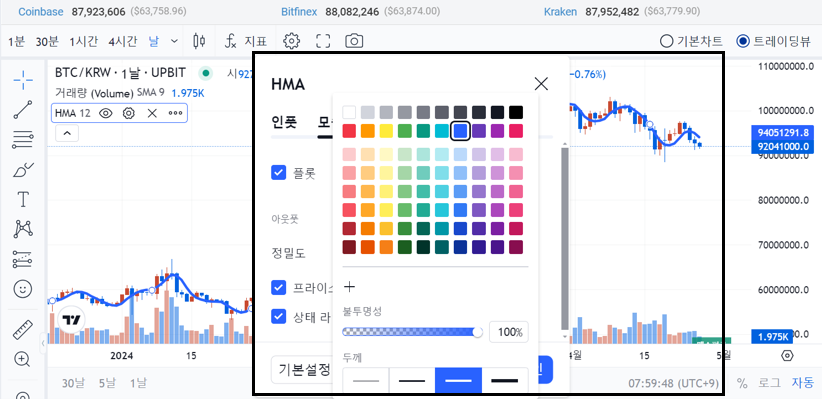This screenshot has height=399, width=822.
Task: Select the trend line drawing tool
Action: (x=23, y=110)
